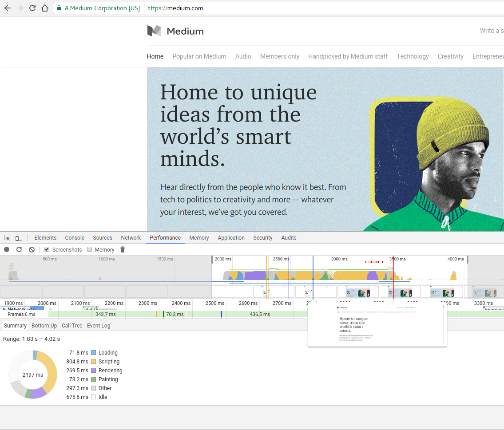Click the clear recording icon
This screenshot has width=504, height=430.
tap(32, 249)
